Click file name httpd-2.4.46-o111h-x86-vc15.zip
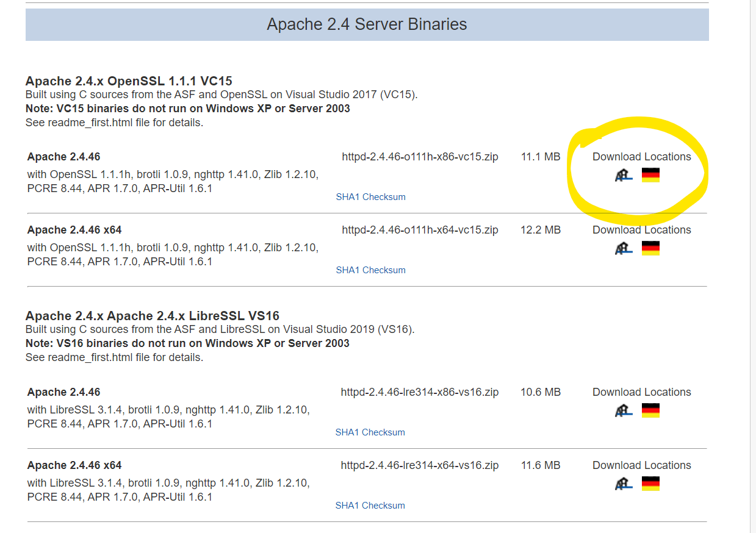The height and width of the screenshot is (533, 756). 420,157
